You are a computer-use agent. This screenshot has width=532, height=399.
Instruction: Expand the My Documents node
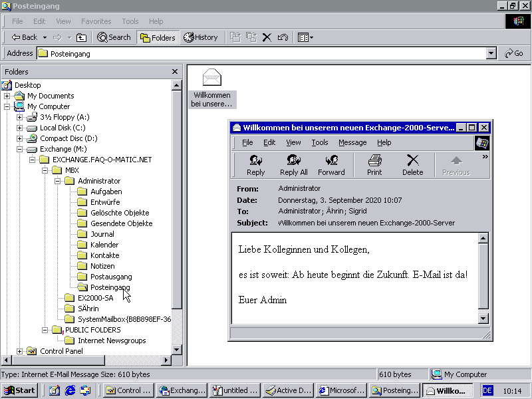click(x=7, y=96)
